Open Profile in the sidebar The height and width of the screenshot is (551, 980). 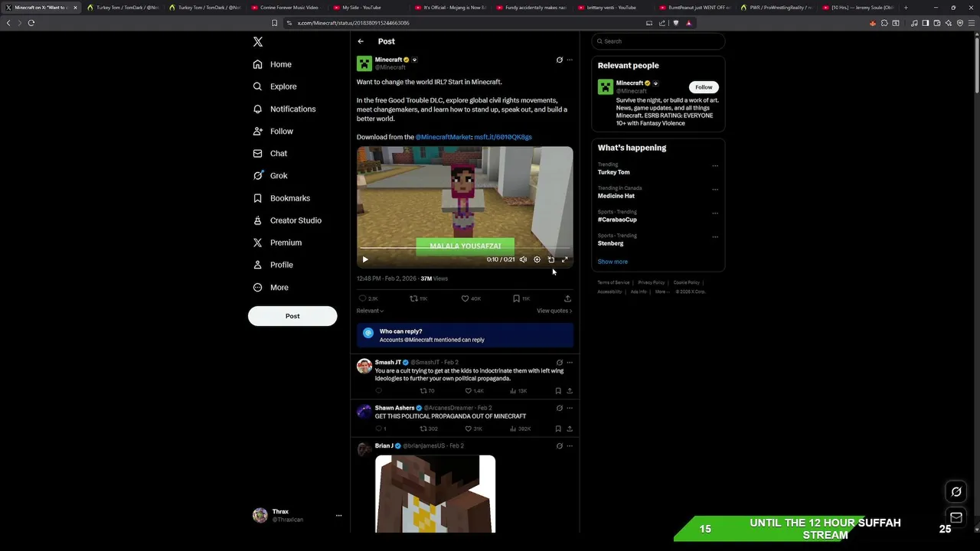tap(273, 265)
